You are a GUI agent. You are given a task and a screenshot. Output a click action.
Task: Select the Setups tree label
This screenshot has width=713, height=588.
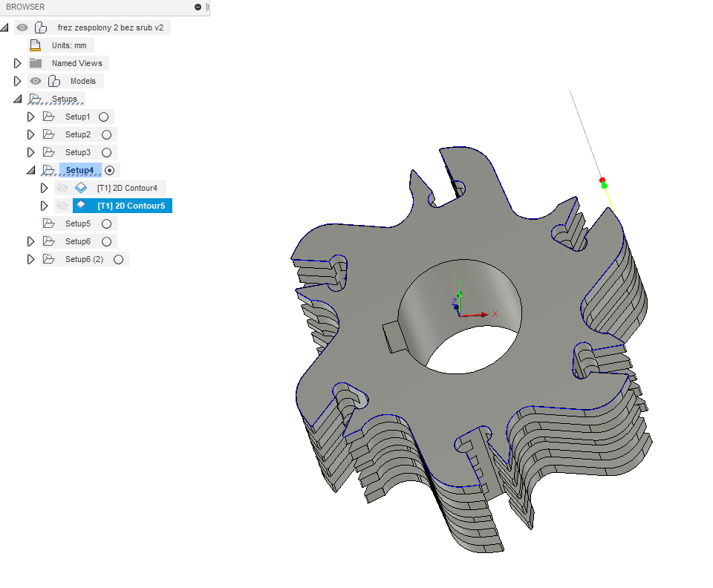click(64, 99)
